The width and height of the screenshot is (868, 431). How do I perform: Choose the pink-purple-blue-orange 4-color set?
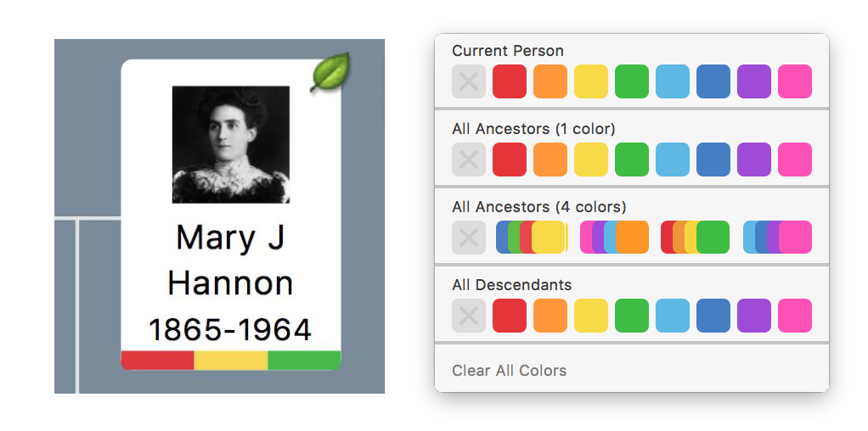tap(614, 238)
